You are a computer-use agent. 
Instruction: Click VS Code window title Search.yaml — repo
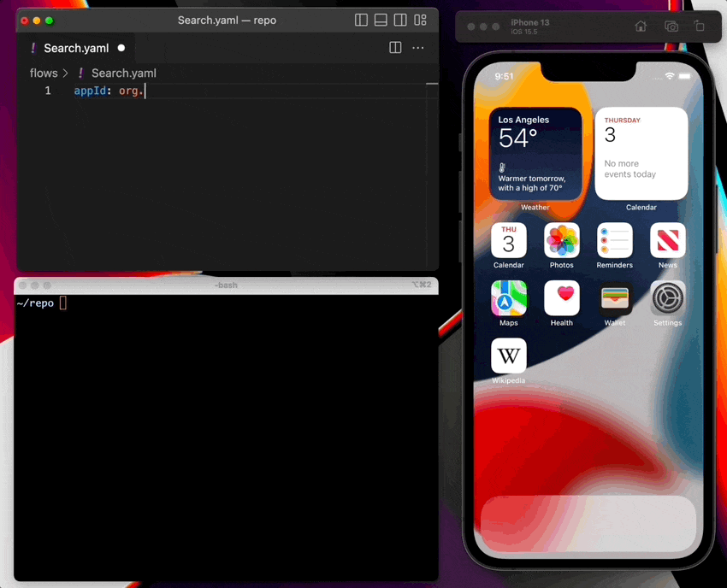click(227, 21)
